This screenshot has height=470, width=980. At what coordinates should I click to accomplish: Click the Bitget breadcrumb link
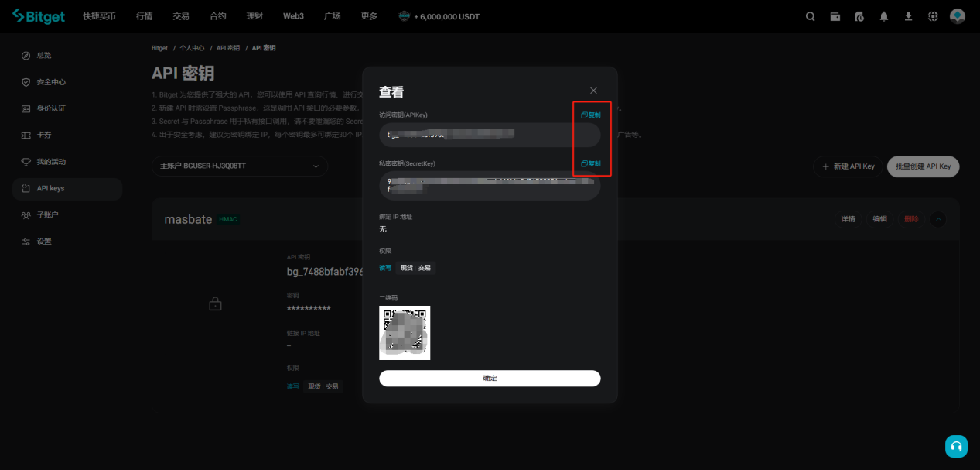point(159,48)
